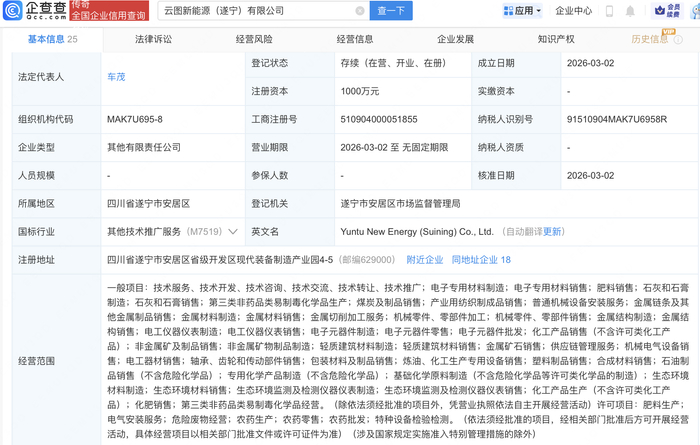Open the 历史信息 VIP tab
The height and width of the screenshot is (445, 700).
[x=650, y=39]
